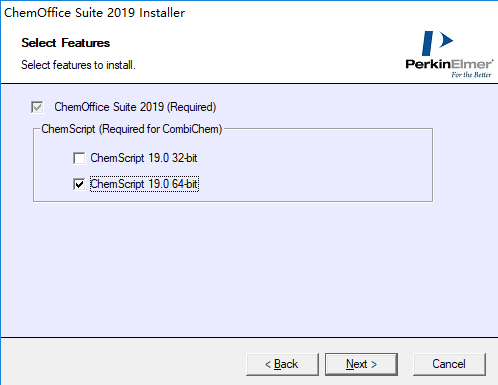Image resolution: width=498 pixels, height=385 pixels.
Task: Select the 'ChemScript 19.0 32-bit' label text
Action: point(144,158)
